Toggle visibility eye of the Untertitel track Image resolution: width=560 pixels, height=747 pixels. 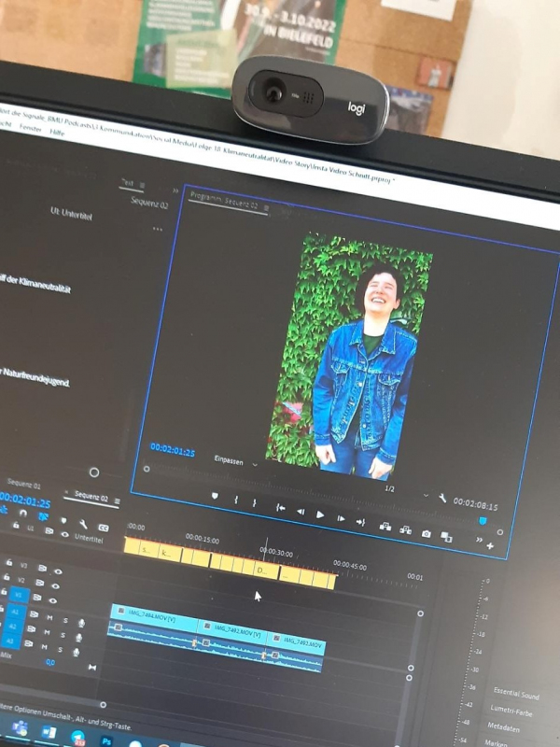(64, 535)
